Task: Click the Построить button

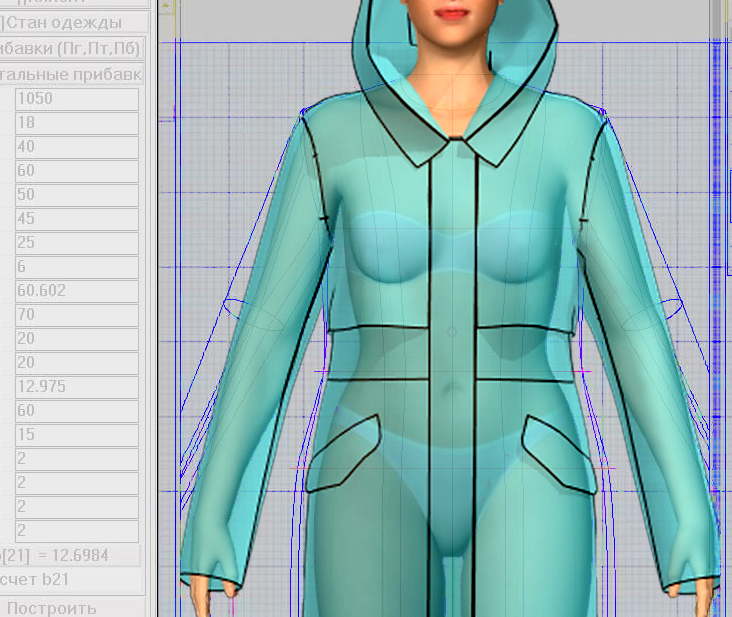Action: [x=72, y=608]
